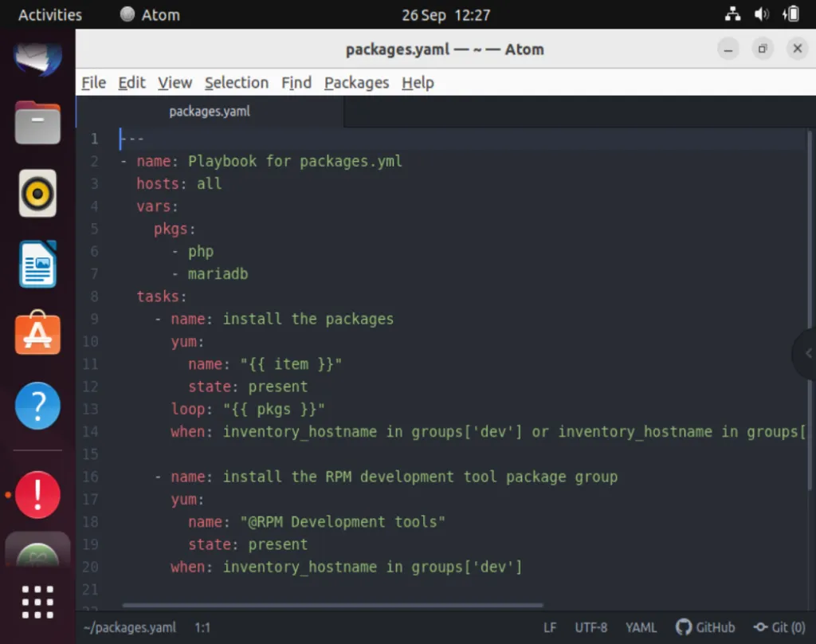Click the LF line ending selector

tap(550, 627)
